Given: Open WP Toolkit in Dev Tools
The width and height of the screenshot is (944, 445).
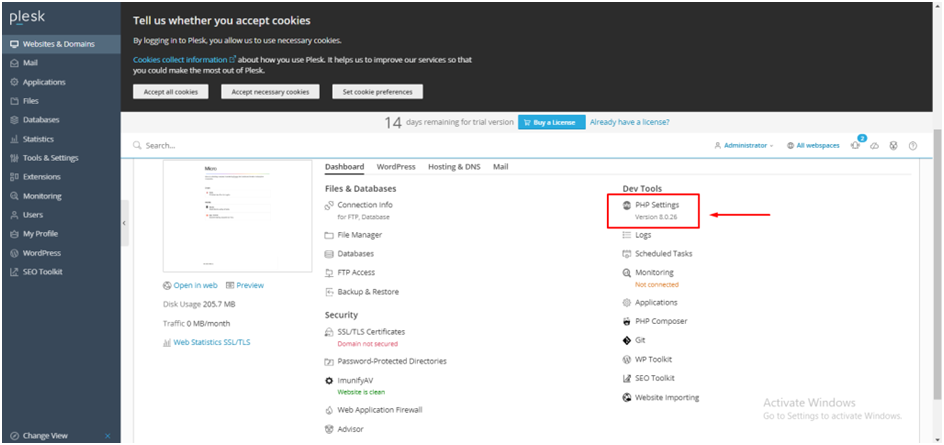Looking at the screenshot, I should (x=653, y=359).
